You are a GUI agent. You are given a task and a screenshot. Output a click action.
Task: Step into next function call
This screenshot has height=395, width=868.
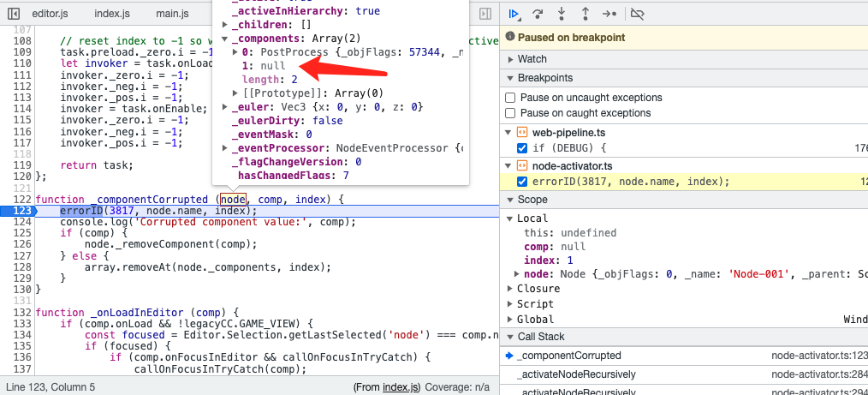click(x=562, y=14)
